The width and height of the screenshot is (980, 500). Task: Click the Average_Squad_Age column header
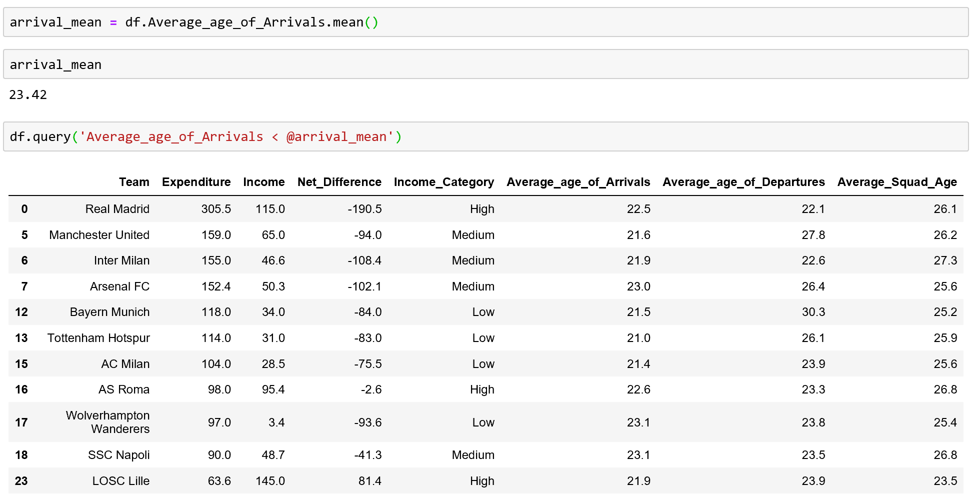pyautogui.click(x=897, y=182)
